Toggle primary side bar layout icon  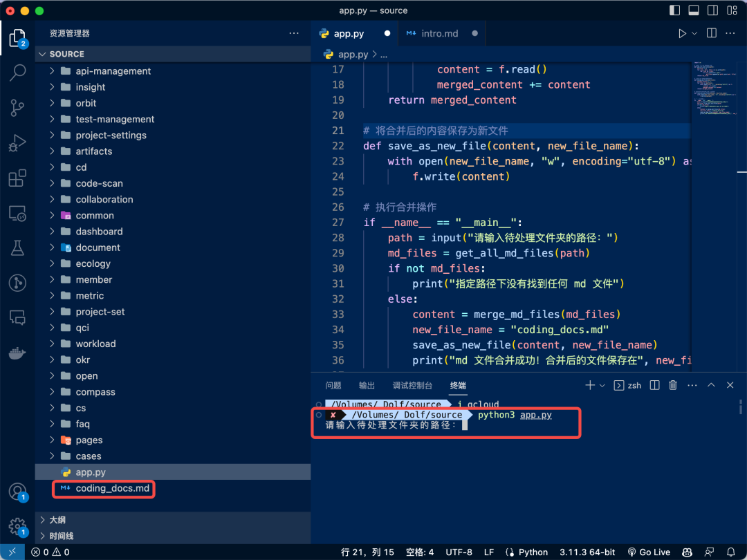[674, 10]
